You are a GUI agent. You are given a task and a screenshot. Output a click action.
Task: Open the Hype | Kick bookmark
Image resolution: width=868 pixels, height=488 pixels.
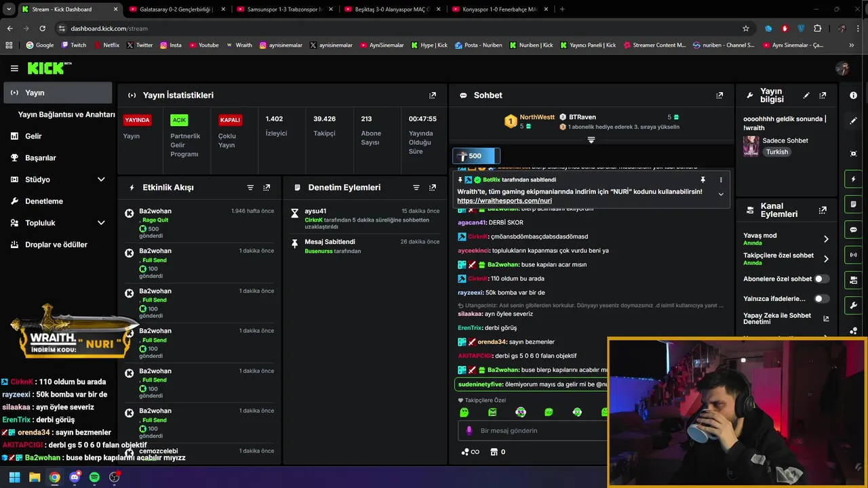(x=430, y=45)
